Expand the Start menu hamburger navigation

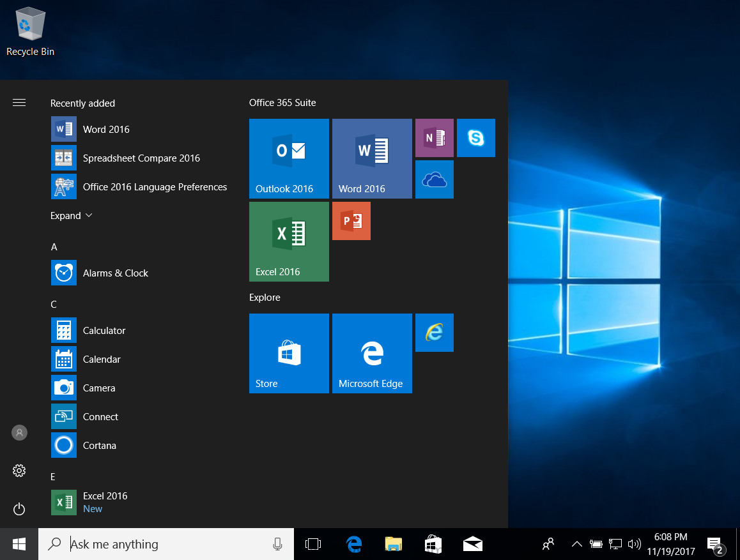point(19,103)
